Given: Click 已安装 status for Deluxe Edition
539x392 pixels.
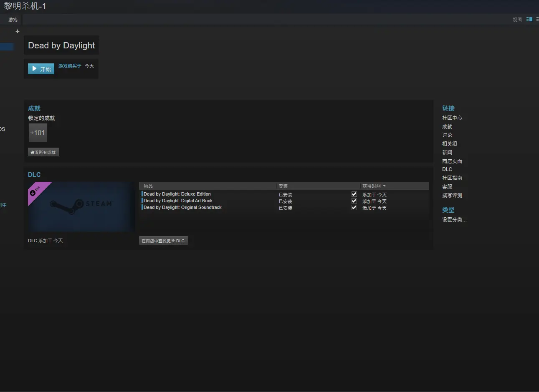Looking at the screenshot, I should point(286,195).
